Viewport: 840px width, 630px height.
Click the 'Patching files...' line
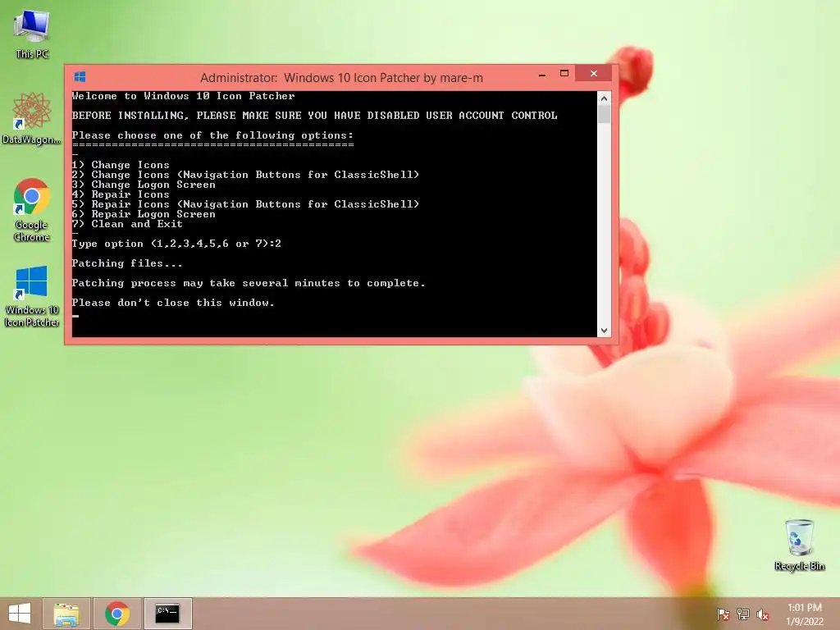coord(127,263)
